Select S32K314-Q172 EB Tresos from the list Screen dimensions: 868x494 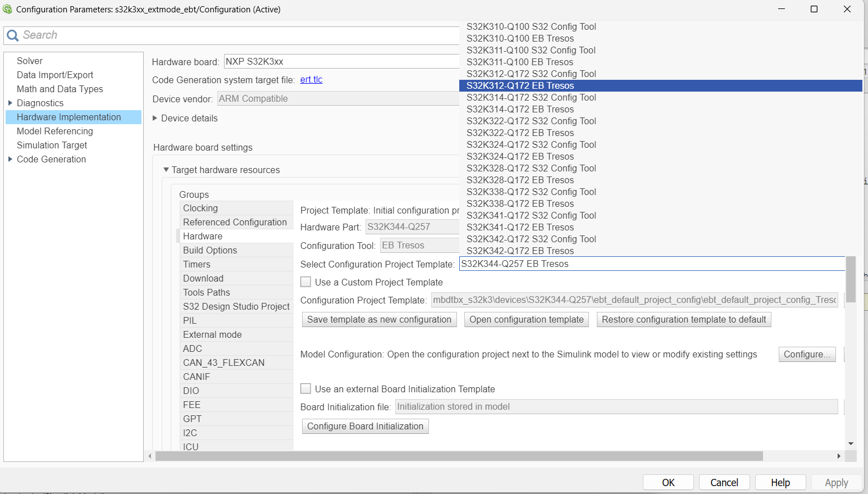(520, 109)
